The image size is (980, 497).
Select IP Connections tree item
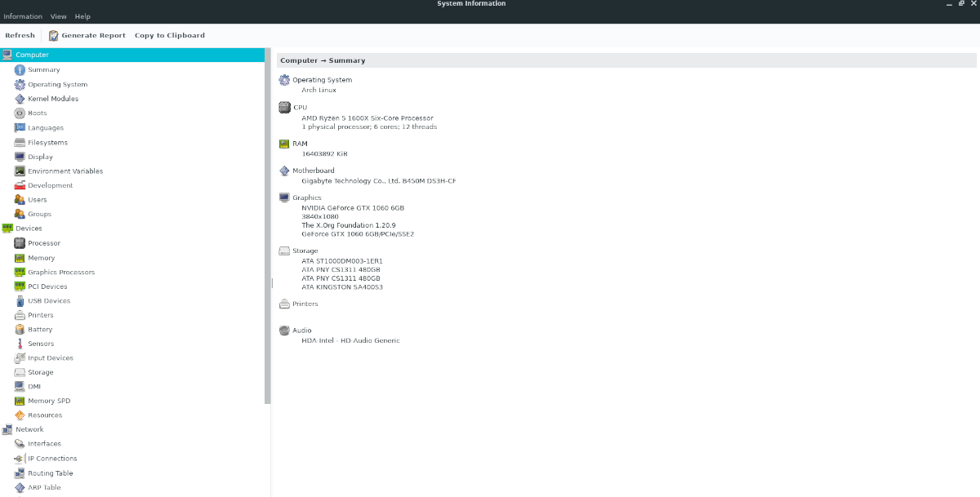[x=52, y=459]
